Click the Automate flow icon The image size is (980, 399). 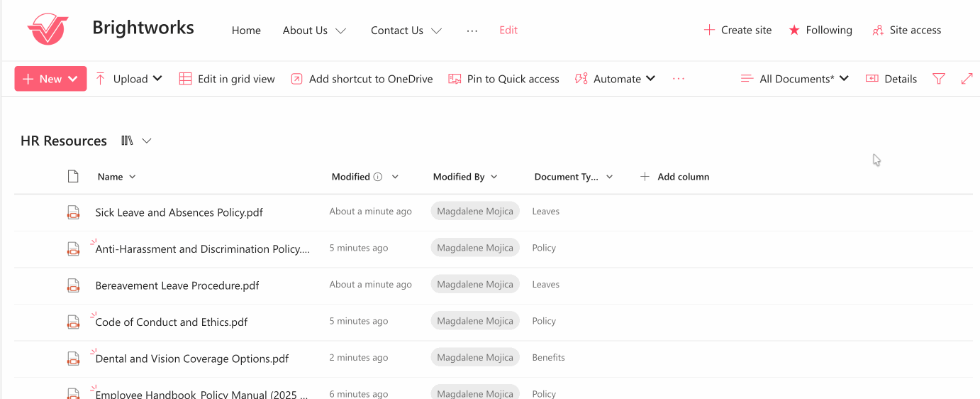point(581,79)
